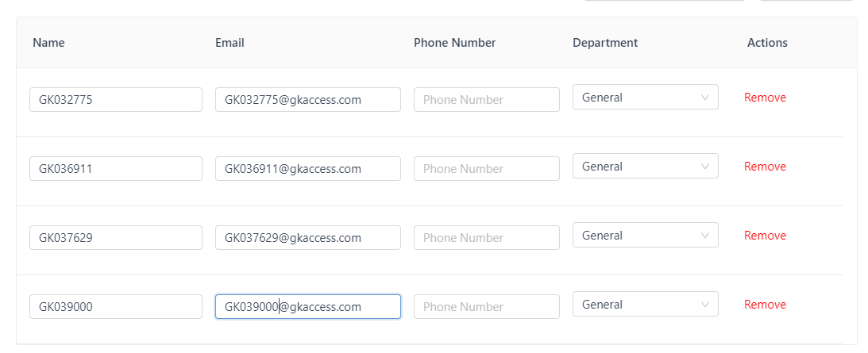Screen dimensions: 868x353
Task: Click the email field GK039000@gkaccess.com
Action: [x=307, y=307]
